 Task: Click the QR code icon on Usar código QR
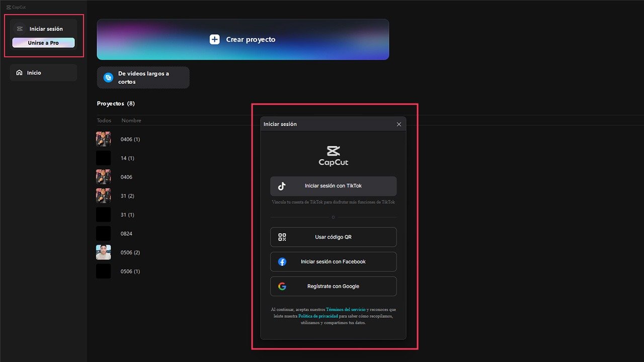pos(282,237)
